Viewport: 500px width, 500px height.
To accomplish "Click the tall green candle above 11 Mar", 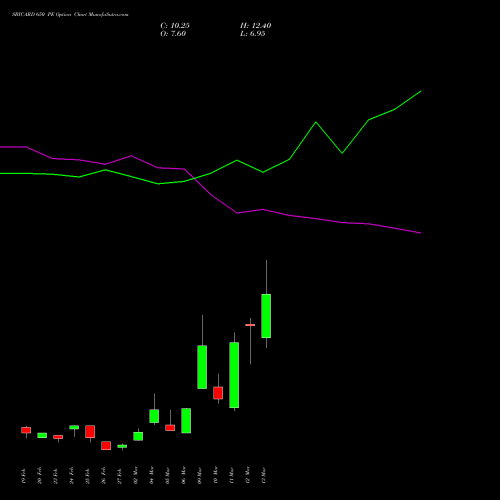I will (234, 375).
